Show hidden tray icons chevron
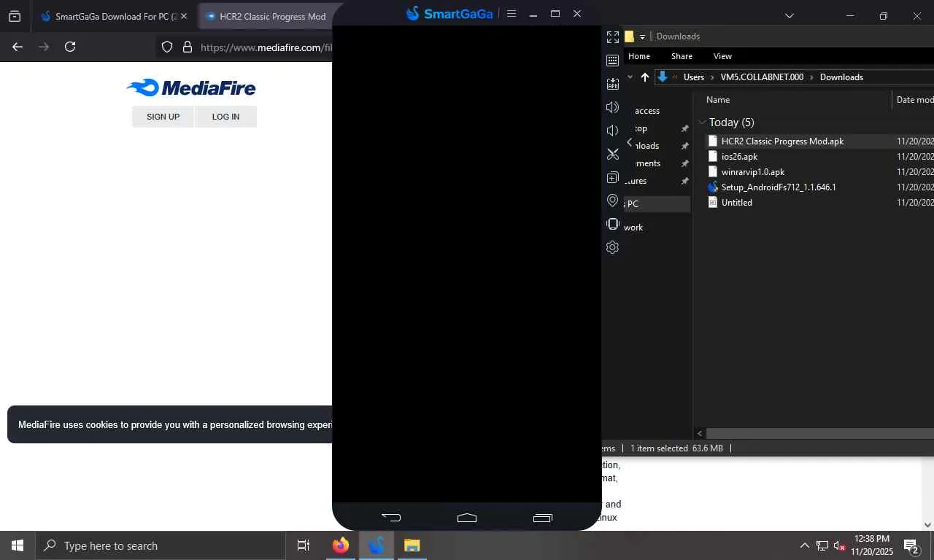Image resolution: width=934 pixels, height=560 pixels. [805, 545]
